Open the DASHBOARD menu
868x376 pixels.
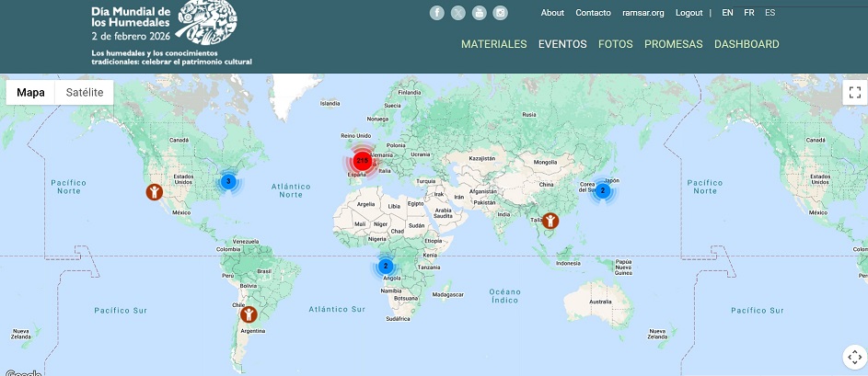[x=746, y=44]
